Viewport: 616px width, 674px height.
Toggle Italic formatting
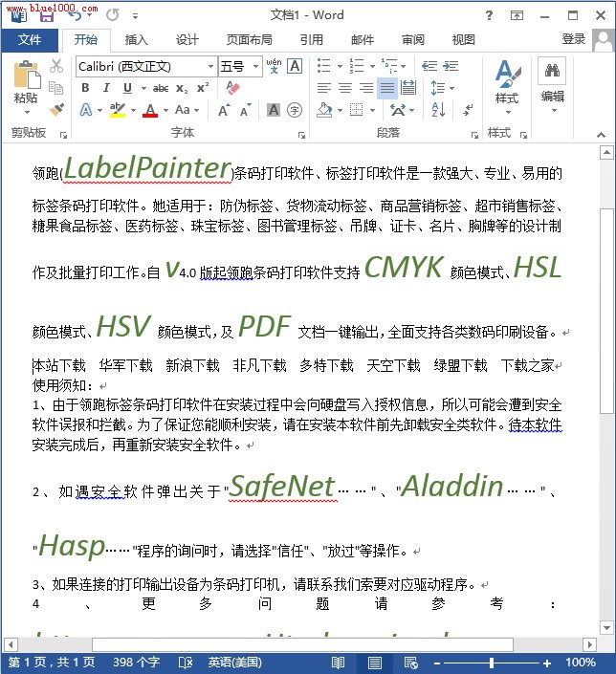(x=106, y=88)
